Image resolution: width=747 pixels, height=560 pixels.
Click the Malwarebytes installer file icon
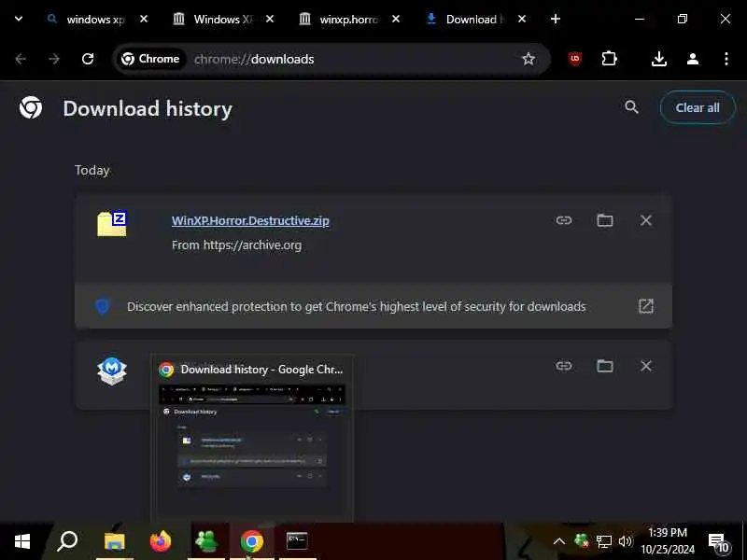112,371
